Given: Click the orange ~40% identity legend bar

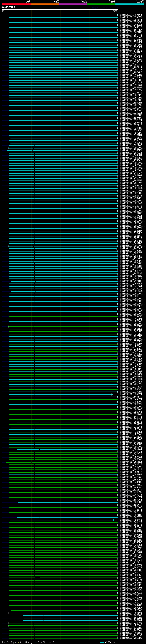Looking at the screenshot, I should [45, 4].
